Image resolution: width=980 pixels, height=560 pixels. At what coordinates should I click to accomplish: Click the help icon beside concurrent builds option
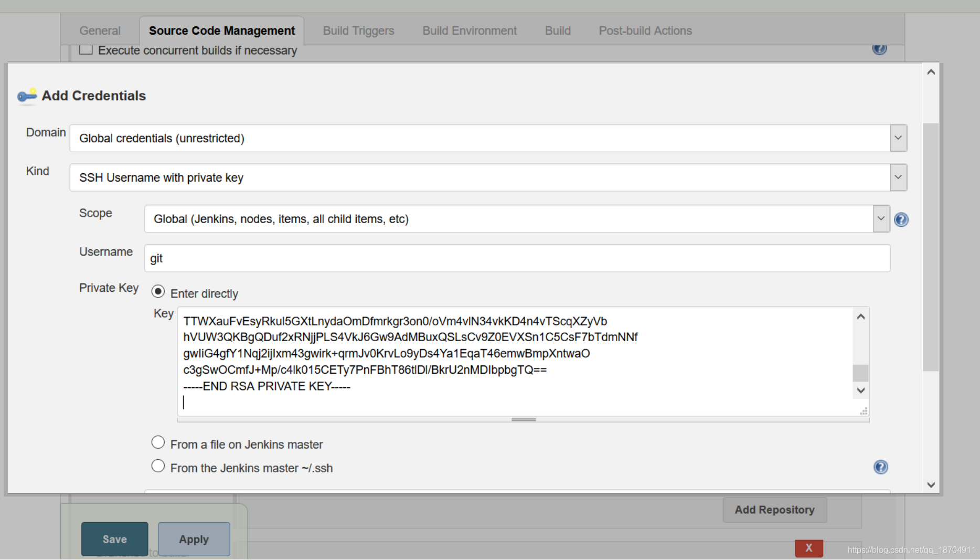879,49
